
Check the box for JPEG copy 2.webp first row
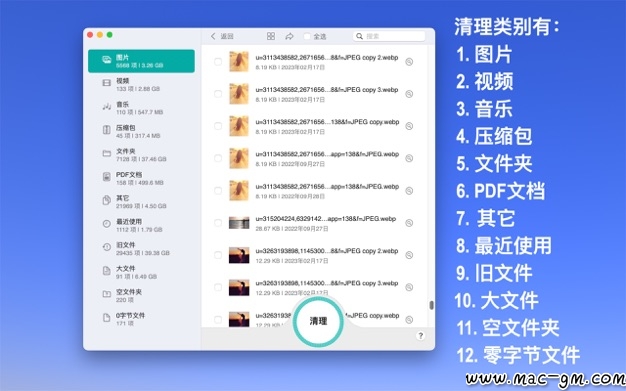click(218, 62)
